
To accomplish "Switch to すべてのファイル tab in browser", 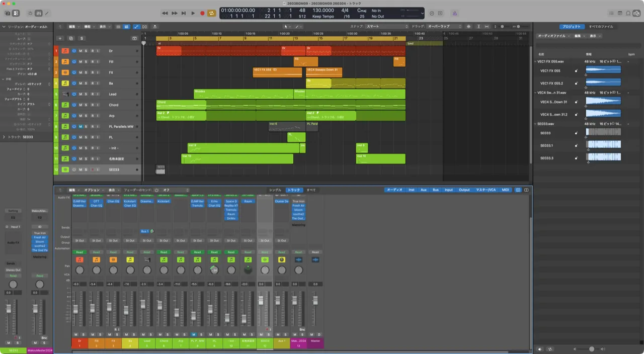I will [x=601, y=26].
